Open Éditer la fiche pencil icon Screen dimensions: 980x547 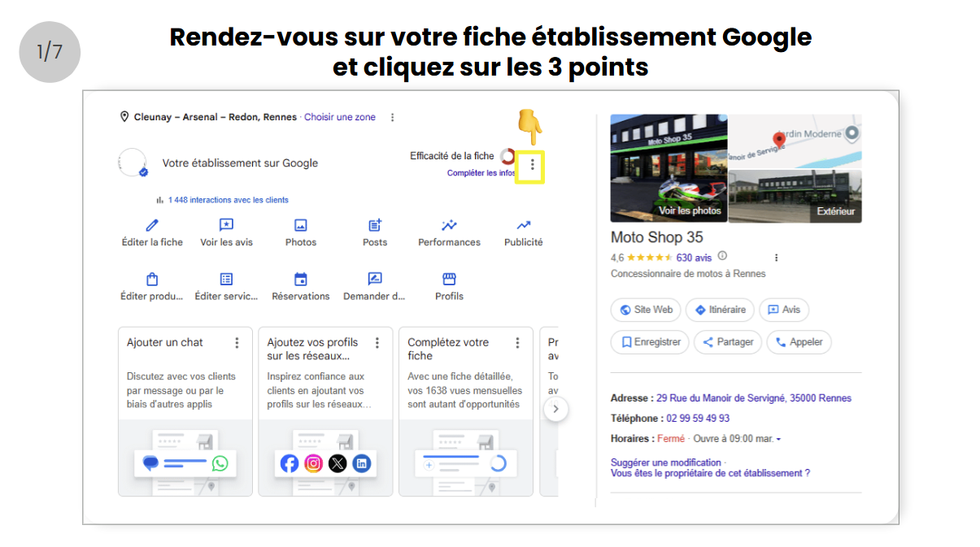pyautogui.click(x=152, y=225)
